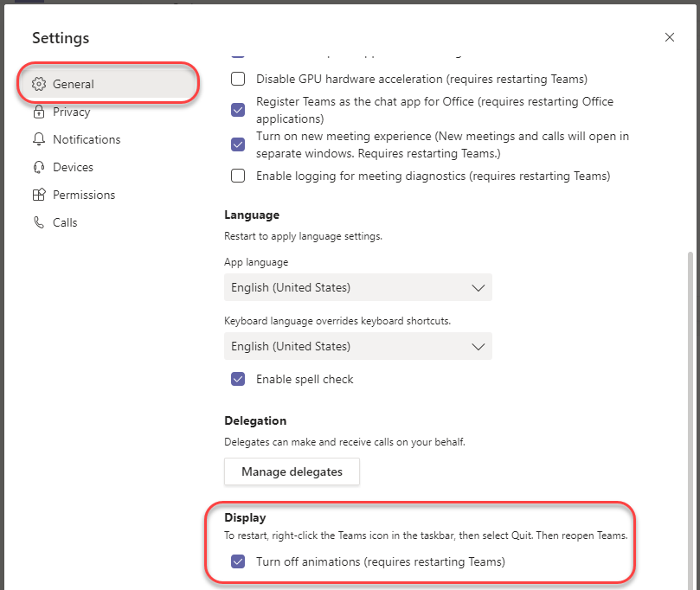Open the Keyboard language dropdown
Image resolution: width=700 pixels, height=590 pixels.
[x=357, y=346]
